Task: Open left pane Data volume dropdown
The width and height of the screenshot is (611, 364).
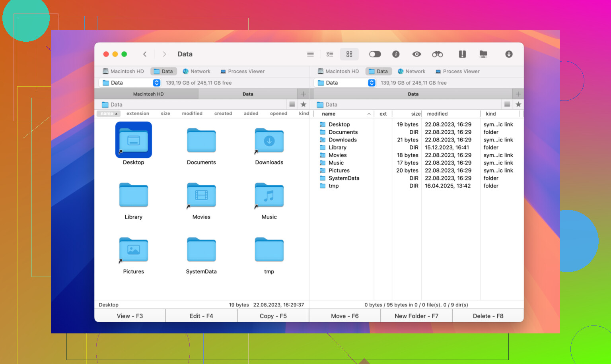Action: pyautogui.click(x=157, y=83)
